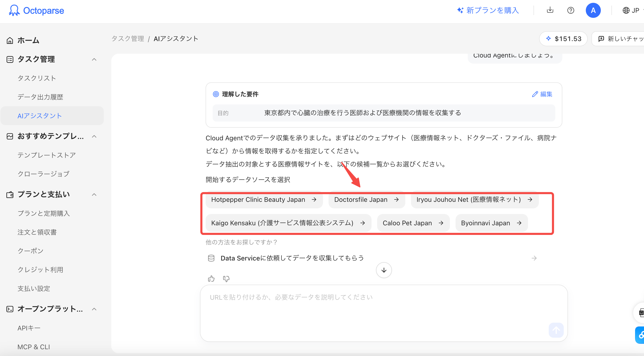The image size is (644, 356).
Task: Edit the understood requirements with 編集
Action: 542,94
